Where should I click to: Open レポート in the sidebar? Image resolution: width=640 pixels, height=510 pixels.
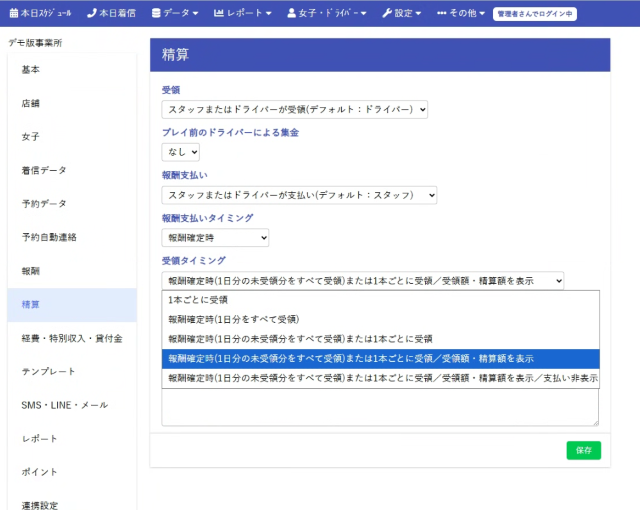coord(72,439)
